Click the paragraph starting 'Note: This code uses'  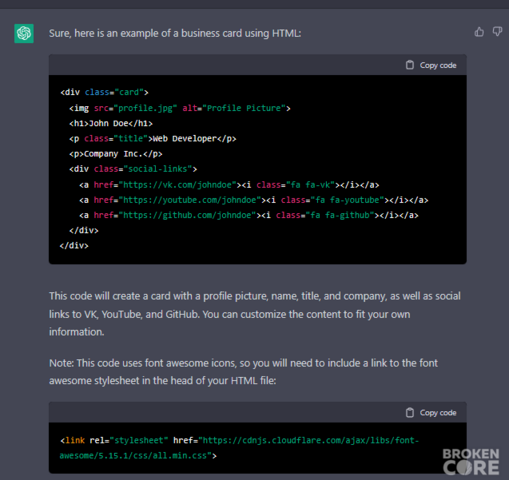tap(243, 372)
